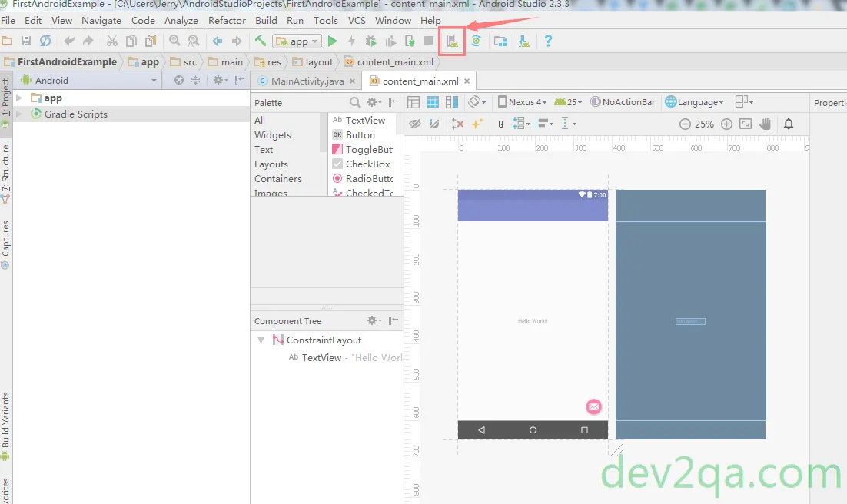This screenshot has width=847, height=504.
Task: Click Infer Constraints sparkle icon
Action: pyautogui.click(x=477, y=124)
